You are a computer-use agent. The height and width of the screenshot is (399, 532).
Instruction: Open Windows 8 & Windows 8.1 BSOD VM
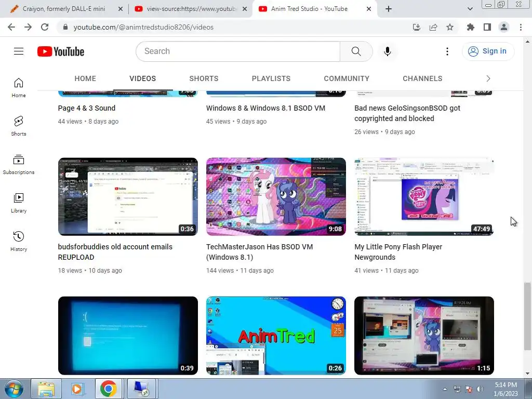(265, 108)
